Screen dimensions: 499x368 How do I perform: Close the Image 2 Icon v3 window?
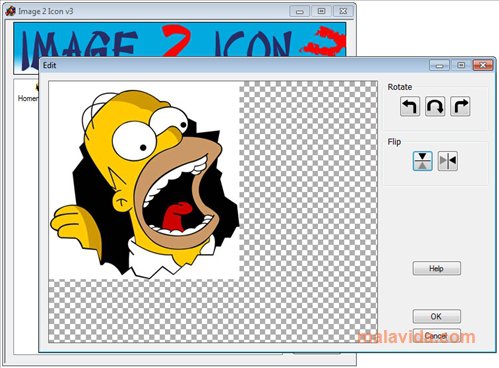pyautogui.click(x=343, y=11)
